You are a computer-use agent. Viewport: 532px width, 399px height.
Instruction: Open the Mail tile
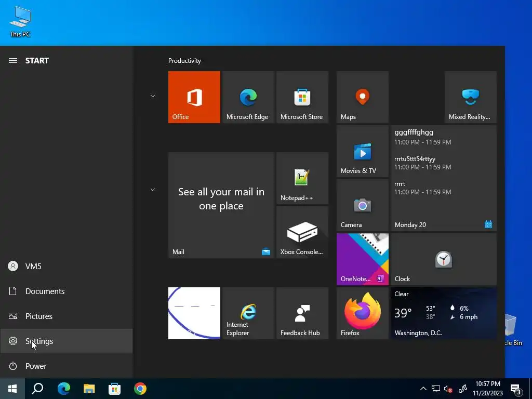click(221, 205)
